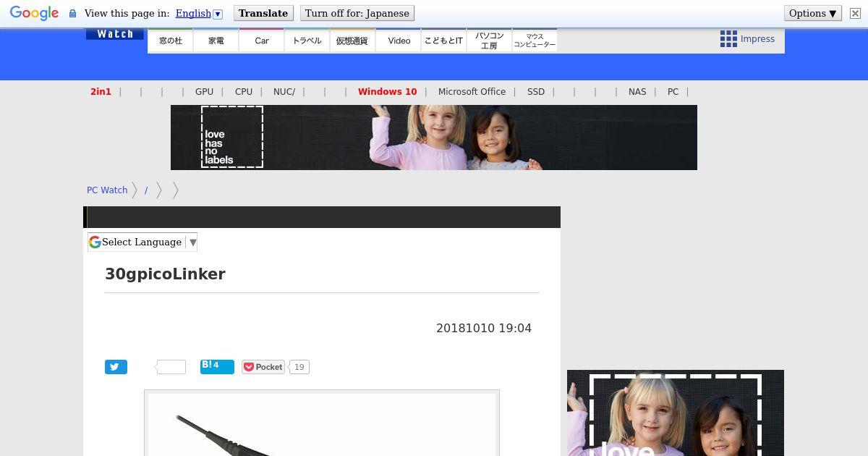Go to the Microsoft Office topic link
Image resolution: width=868 pixels, height=456 pixels.
pos(472,92)
